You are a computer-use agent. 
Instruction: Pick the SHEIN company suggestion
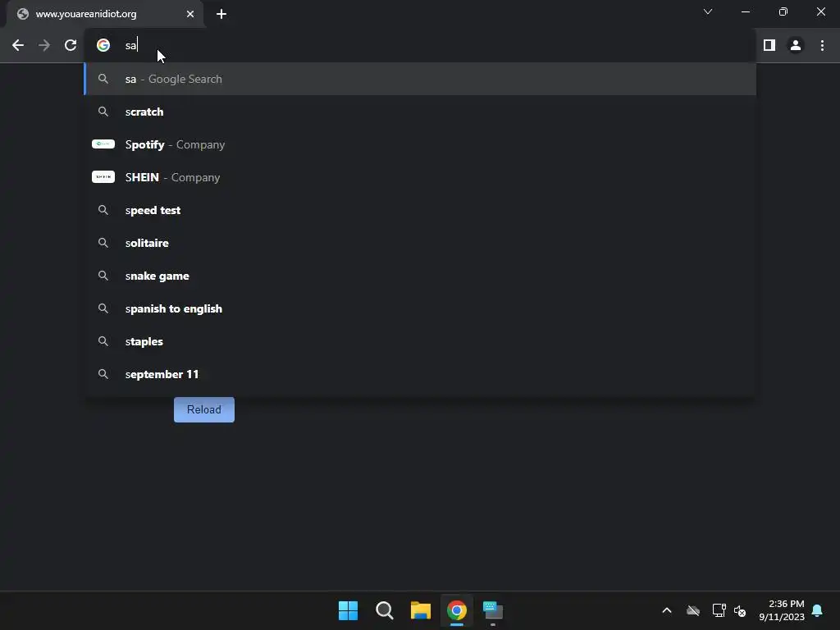420,177
